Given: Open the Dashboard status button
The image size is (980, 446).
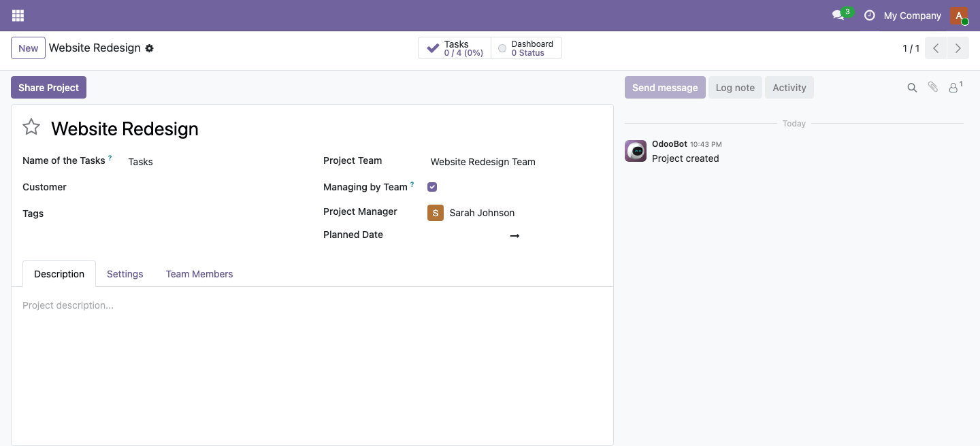Looking at the screenshot, I should [x=526, y=48].
